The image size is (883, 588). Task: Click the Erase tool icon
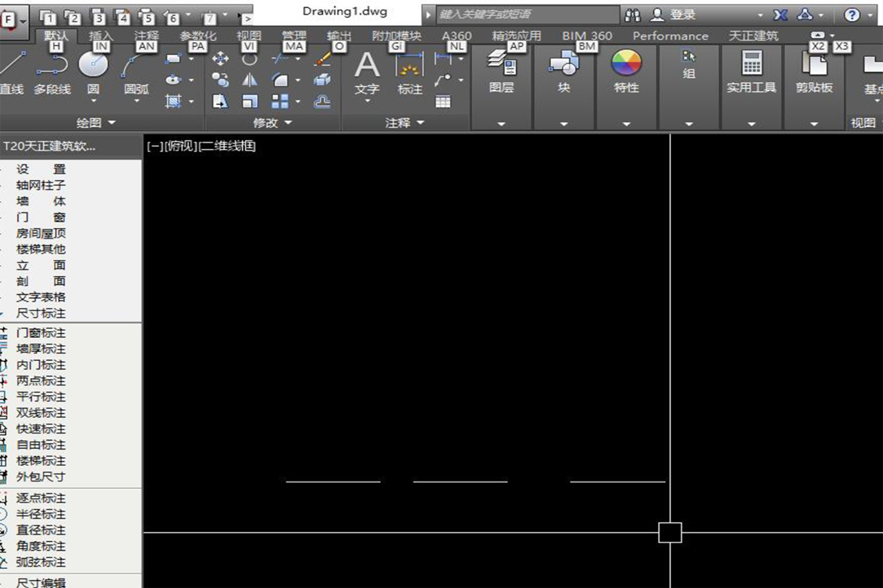323,58
